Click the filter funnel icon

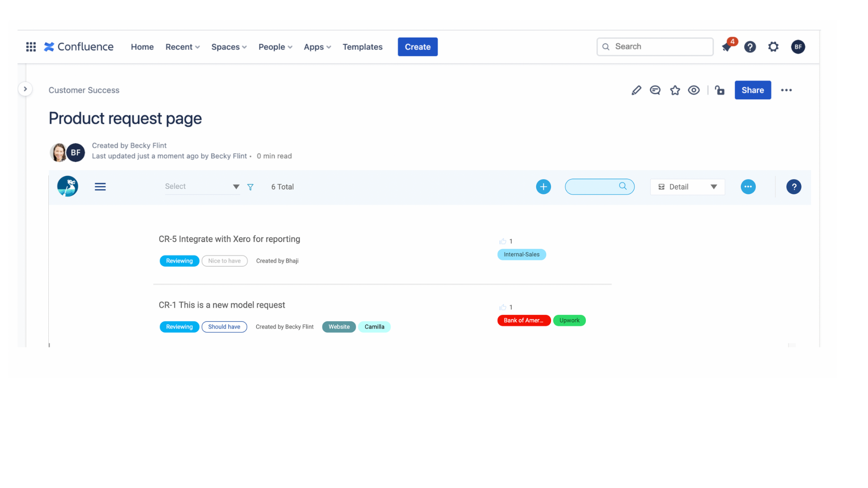250,187
